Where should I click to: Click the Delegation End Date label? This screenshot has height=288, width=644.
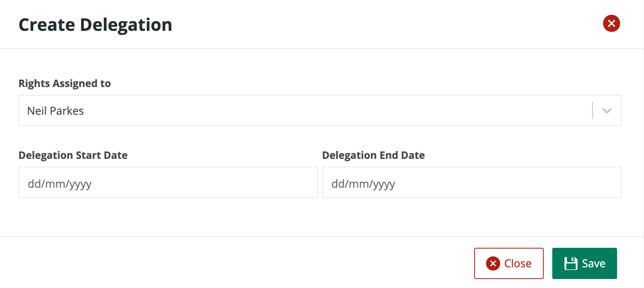(x=373, y=155)
